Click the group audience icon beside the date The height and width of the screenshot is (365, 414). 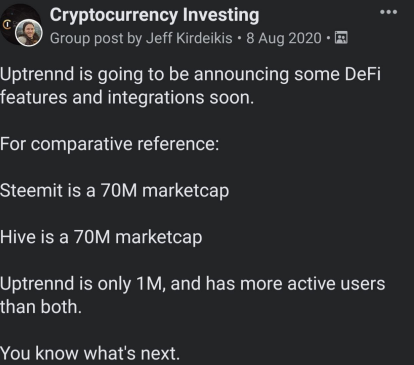(x=341, y=38)
